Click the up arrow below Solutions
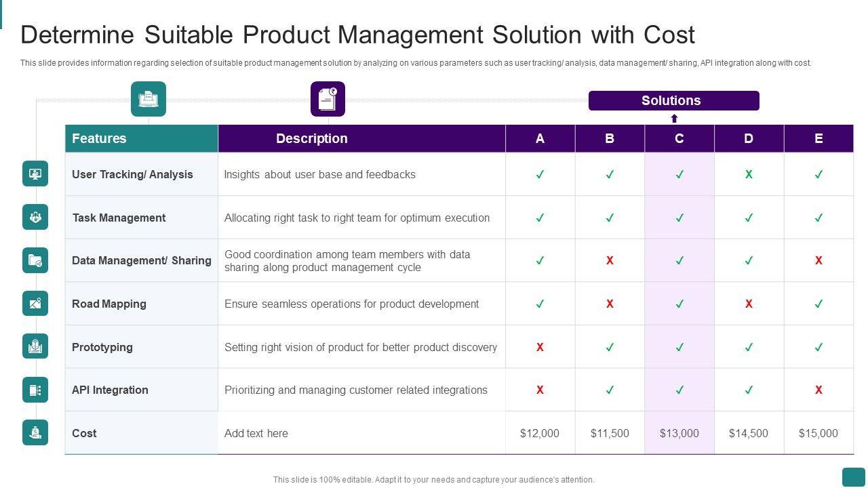 point(674,119)
